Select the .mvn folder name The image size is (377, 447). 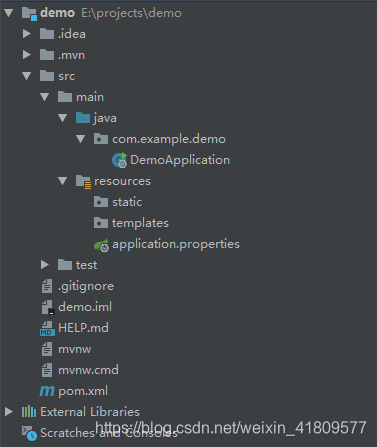tap(71, 55)
